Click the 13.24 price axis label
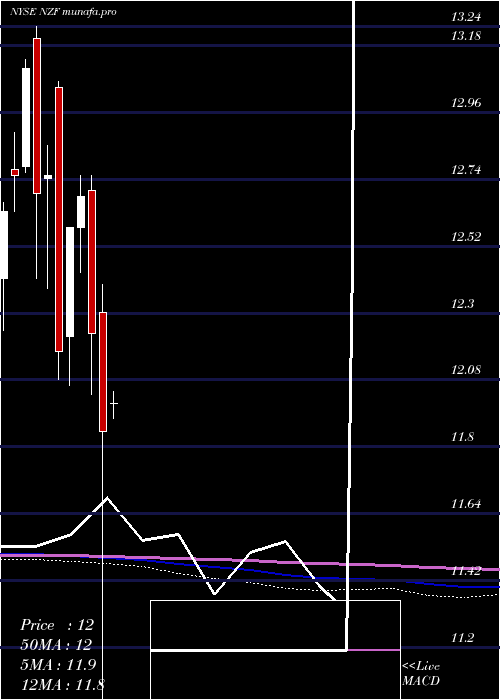Screen dimensions: 500x700 tap(466, 17)
